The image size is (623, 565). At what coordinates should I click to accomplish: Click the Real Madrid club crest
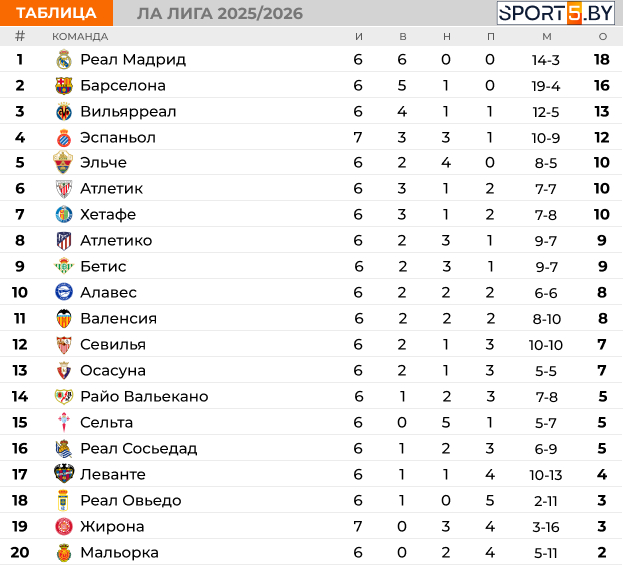pos(64,60)
